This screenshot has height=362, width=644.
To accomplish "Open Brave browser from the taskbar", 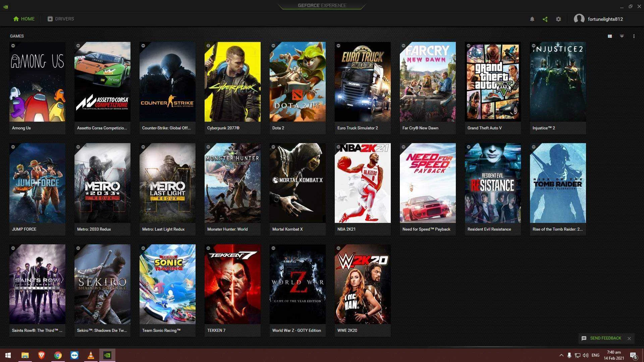I will 41,355.
